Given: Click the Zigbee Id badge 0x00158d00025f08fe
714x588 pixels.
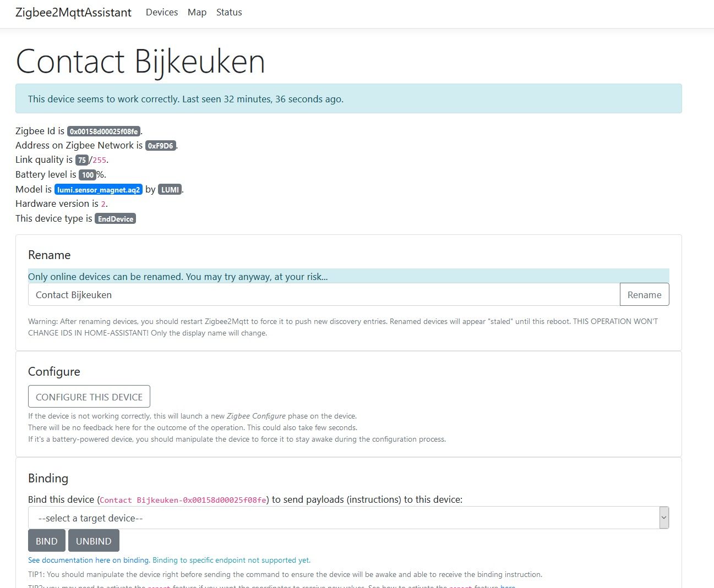Looking at the screenshot, I should point(103,131).
